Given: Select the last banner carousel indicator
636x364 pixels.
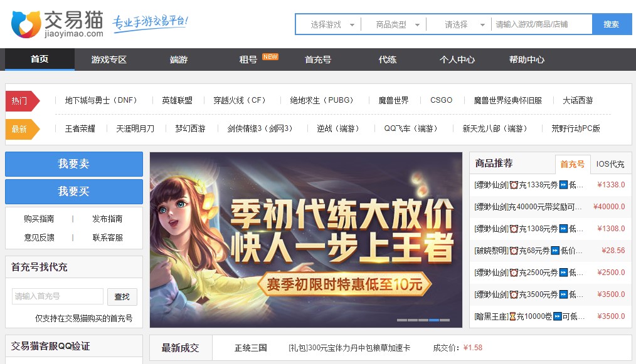Looking at the screenshot, I should (x=444, y=320).
